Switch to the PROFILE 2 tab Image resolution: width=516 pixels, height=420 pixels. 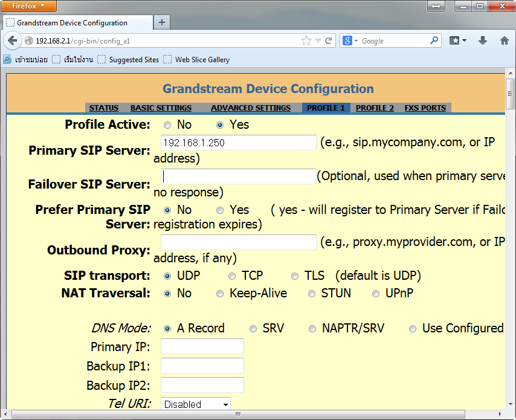(x=375, y=108)
